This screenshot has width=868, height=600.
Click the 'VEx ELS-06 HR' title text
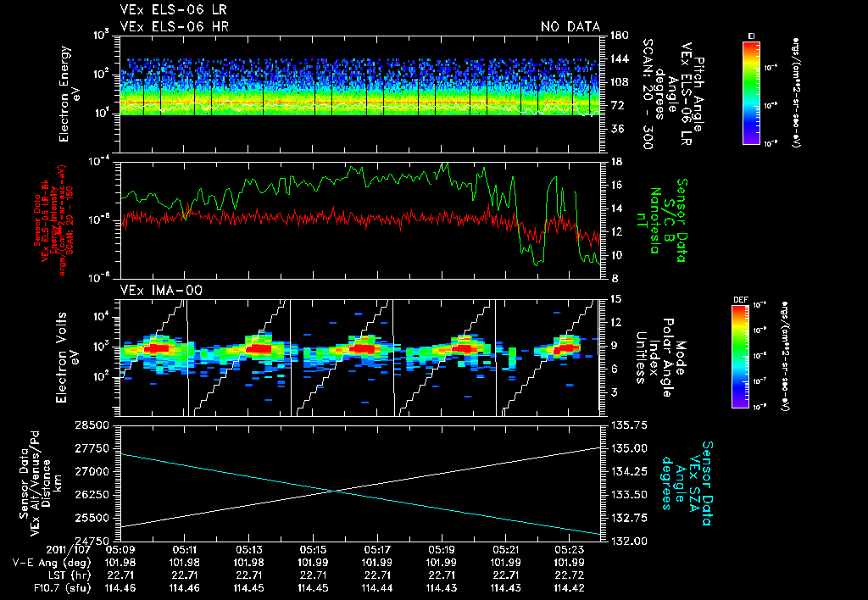175,26
